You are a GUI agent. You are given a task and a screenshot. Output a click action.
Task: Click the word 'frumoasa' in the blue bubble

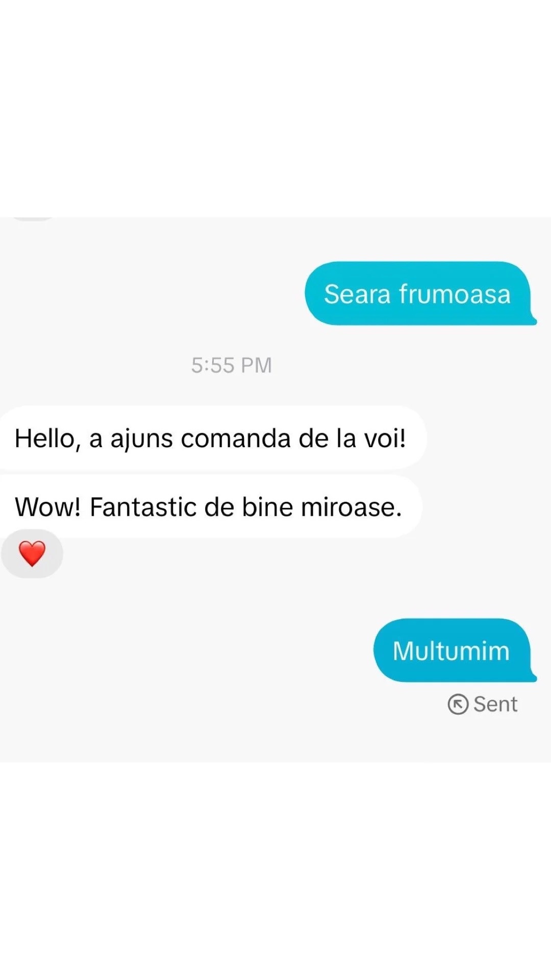click(x=455, y=294)
